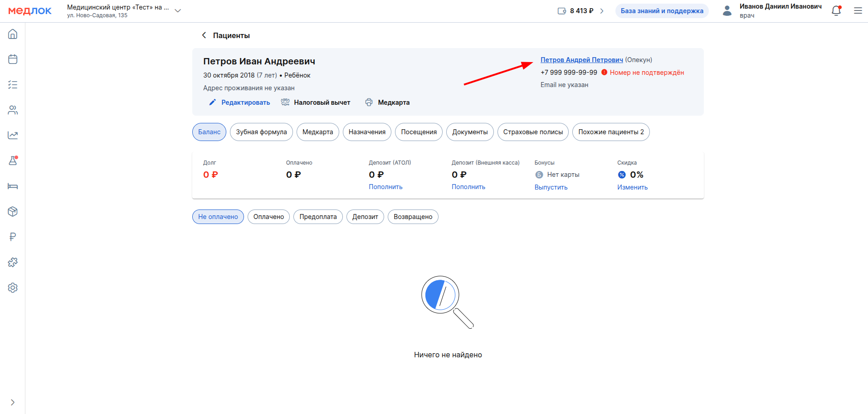Viewport: 868px width, 414px height.
Task: Open the calendar schedule icon
Action: (x=13, y=59)
